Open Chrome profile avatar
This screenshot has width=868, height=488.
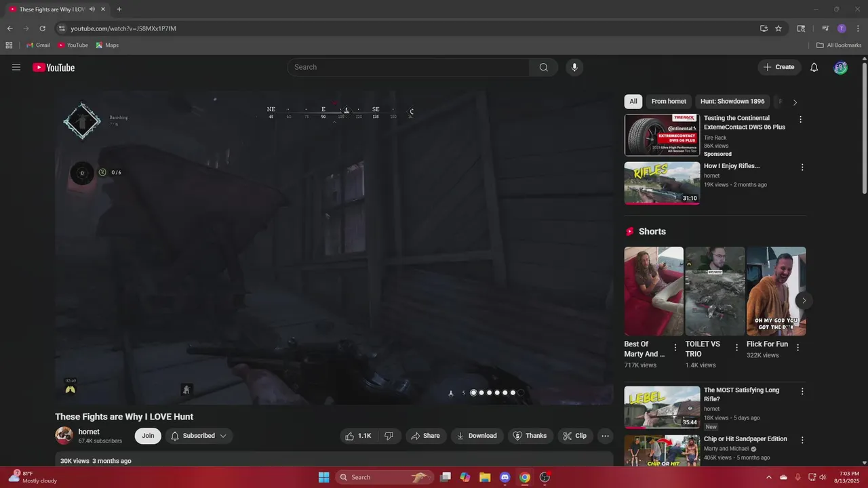tap(842, 28)
